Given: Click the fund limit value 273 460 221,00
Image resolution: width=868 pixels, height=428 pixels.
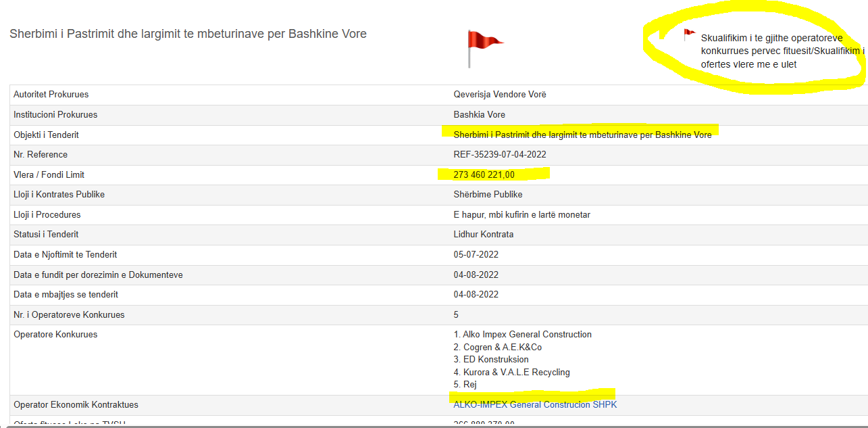Looking at the screenshot, I should [x=484, y=175].
